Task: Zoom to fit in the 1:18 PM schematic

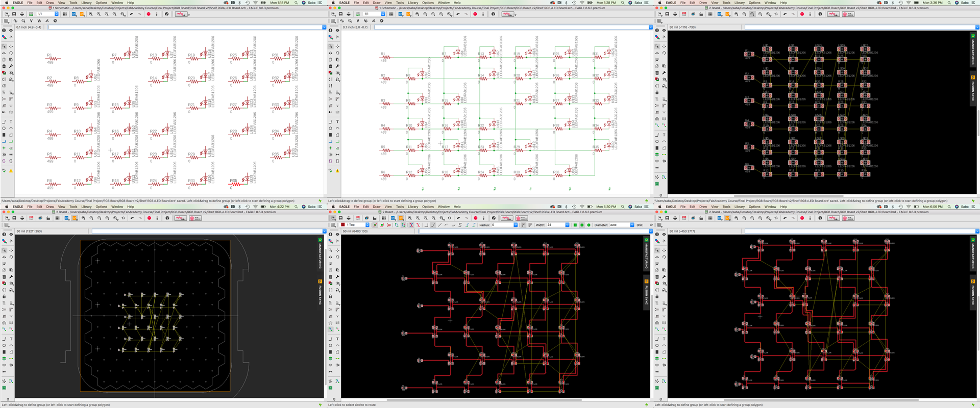Action: coord(91,14)
